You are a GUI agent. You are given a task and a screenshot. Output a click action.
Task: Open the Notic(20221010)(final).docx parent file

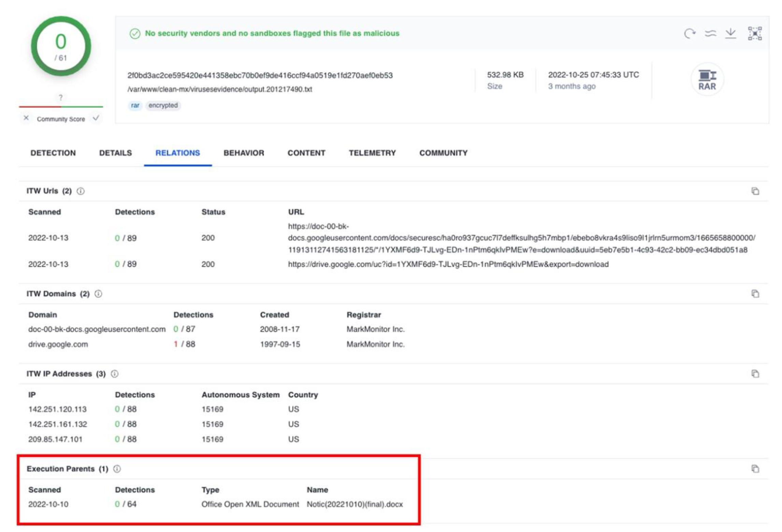pos(354,504)
